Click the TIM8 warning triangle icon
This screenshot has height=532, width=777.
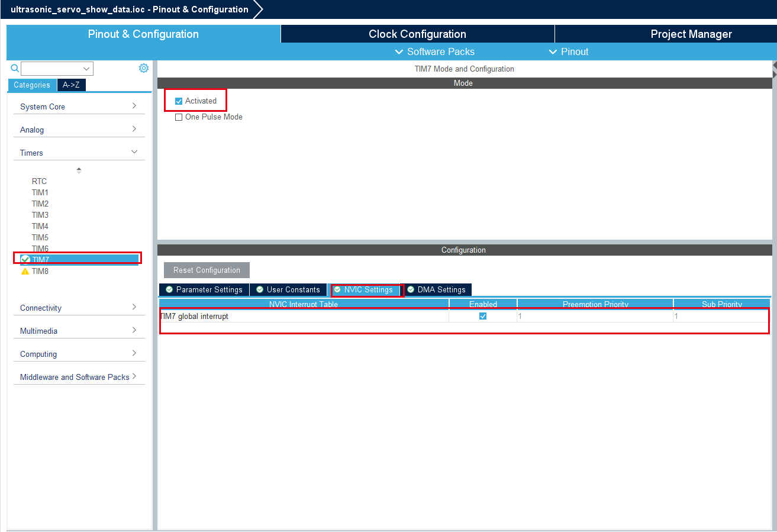click(25, 272)
